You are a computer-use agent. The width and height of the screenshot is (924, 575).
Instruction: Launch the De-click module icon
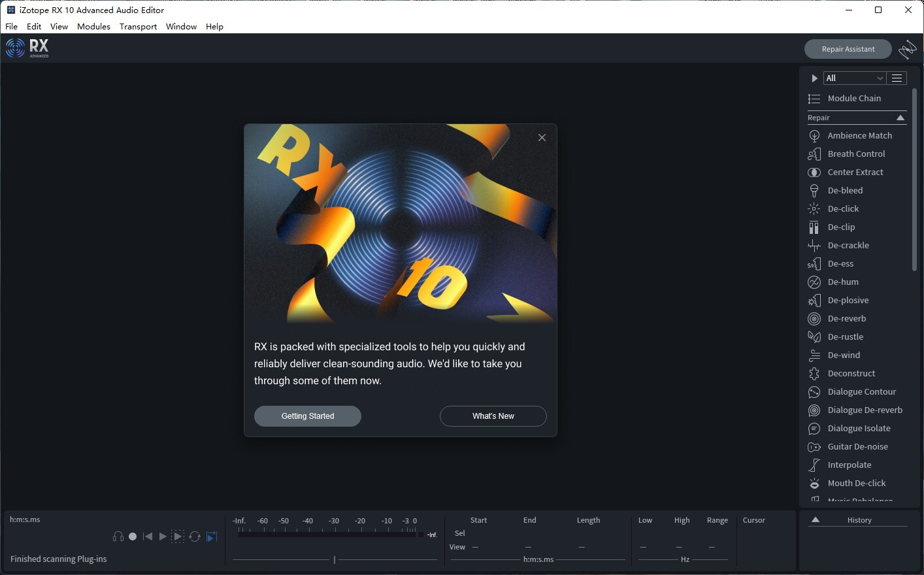pyautogui.click(x=814, y=209)
